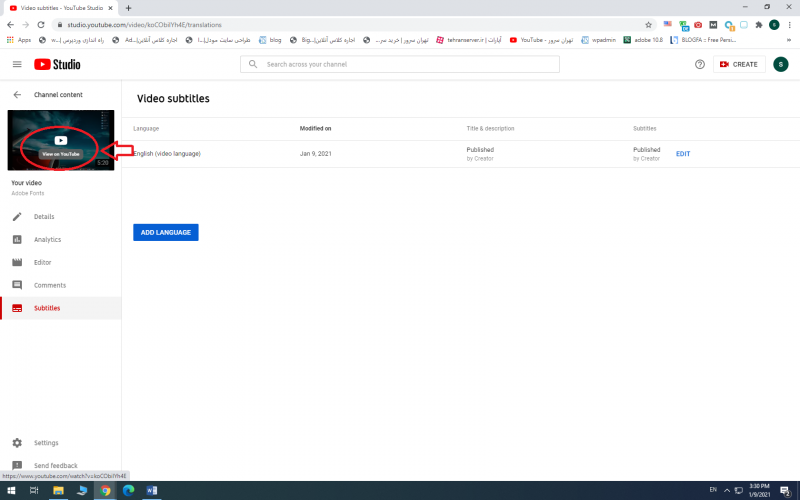Open the hamburger navigation menu
800x500 pixels.
(x=17, y=64)
